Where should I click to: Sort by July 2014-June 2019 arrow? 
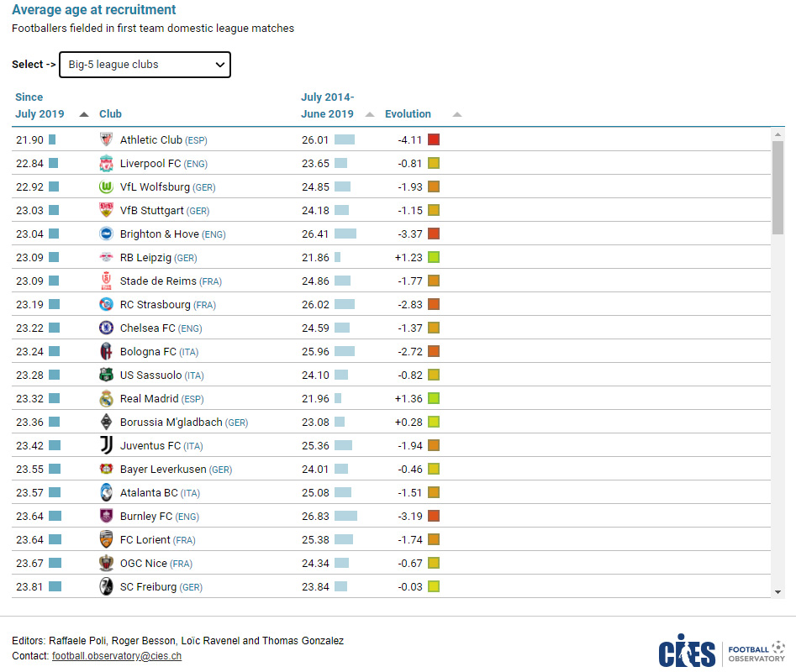(370, 114)
